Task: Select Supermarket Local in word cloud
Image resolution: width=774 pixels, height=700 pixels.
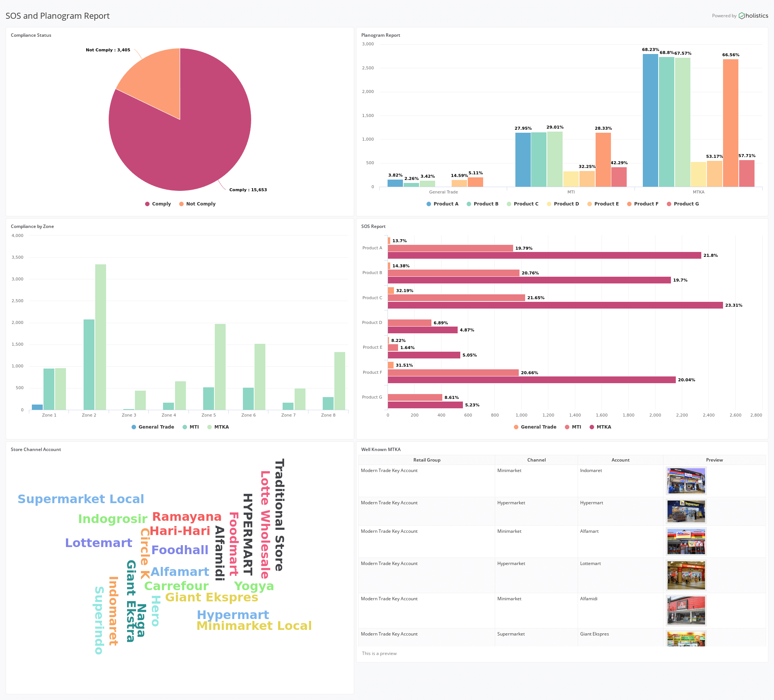Action: [81, 499]
